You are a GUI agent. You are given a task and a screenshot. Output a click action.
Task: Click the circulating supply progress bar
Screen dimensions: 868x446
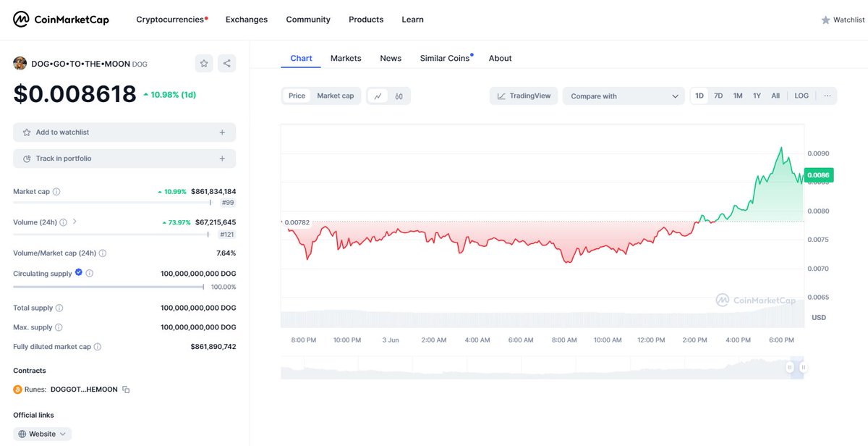109,287
